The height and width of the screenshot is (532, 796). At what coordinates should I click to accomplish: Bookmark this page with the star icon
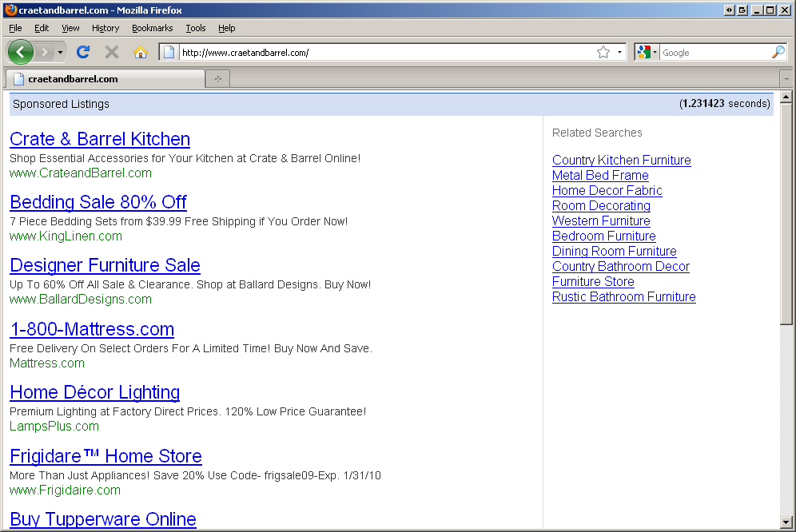coord(603,52)
